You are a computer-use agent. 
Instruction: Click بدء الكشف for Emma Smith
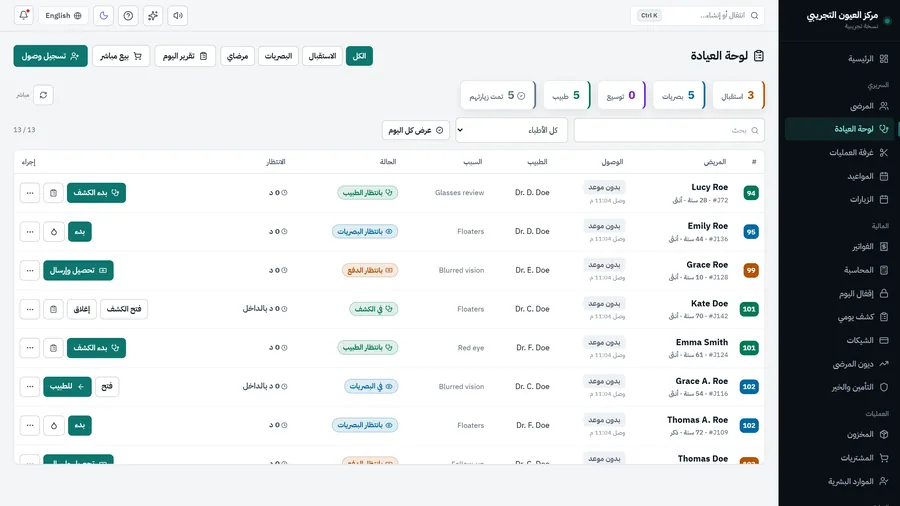tap(96, 348)
